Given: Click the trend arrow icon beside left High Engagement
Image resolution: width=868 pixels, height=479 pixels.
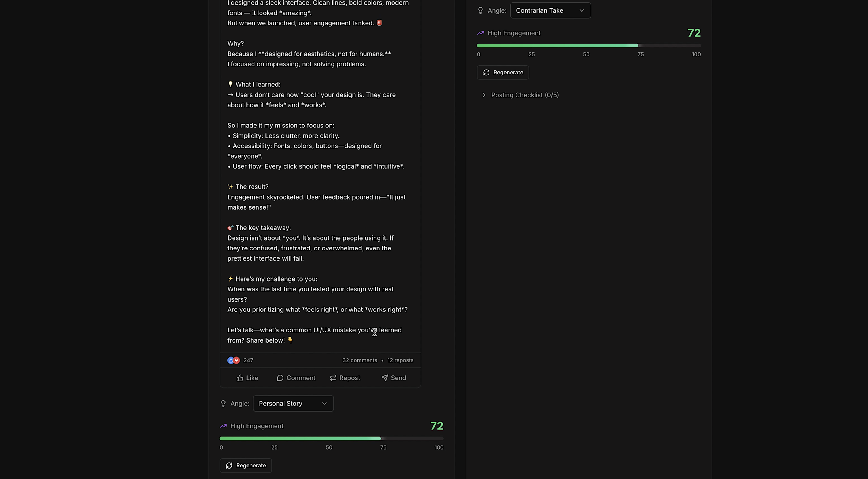Looking at the screenshot, I should (x=223, y=426).
